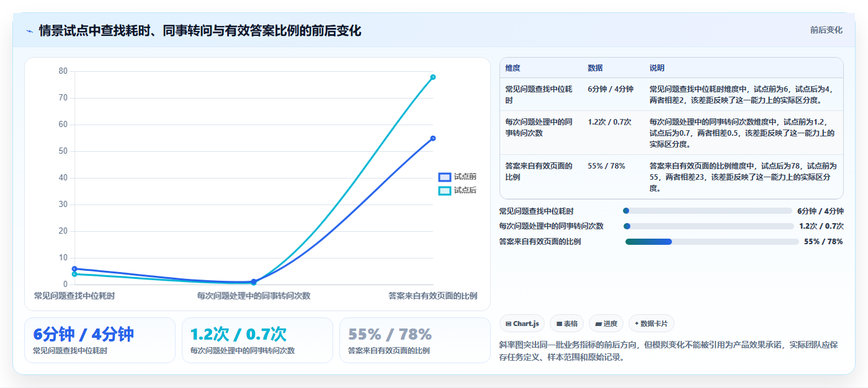Select the 表格 tag chip

click(x=566, y=324)
